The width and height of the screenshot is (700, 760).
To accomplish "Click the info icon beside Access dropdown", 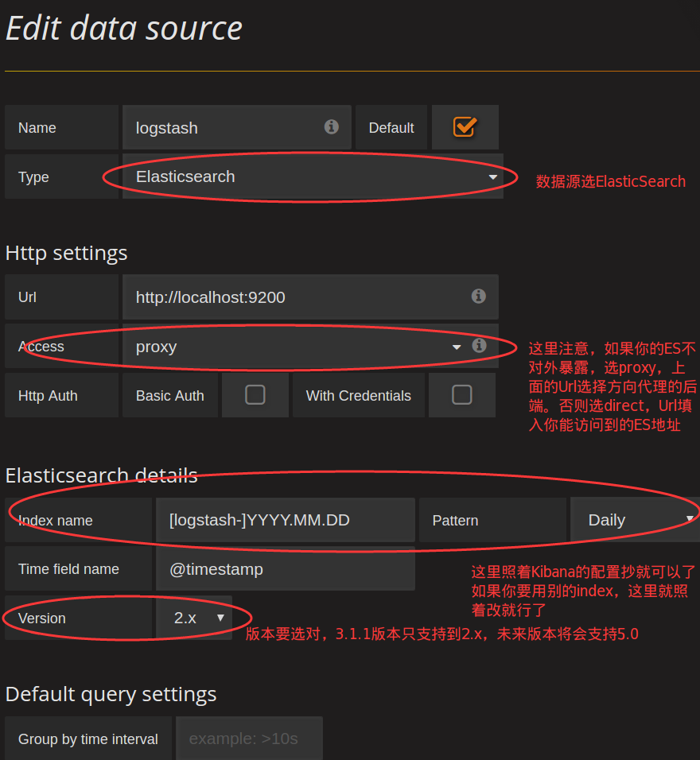I will (x=479, y=346).
